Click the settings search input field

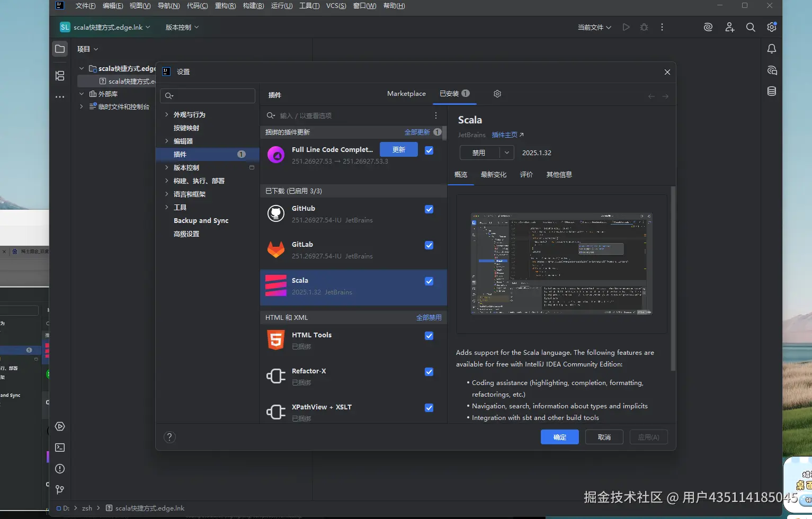[x=208, y=96]
